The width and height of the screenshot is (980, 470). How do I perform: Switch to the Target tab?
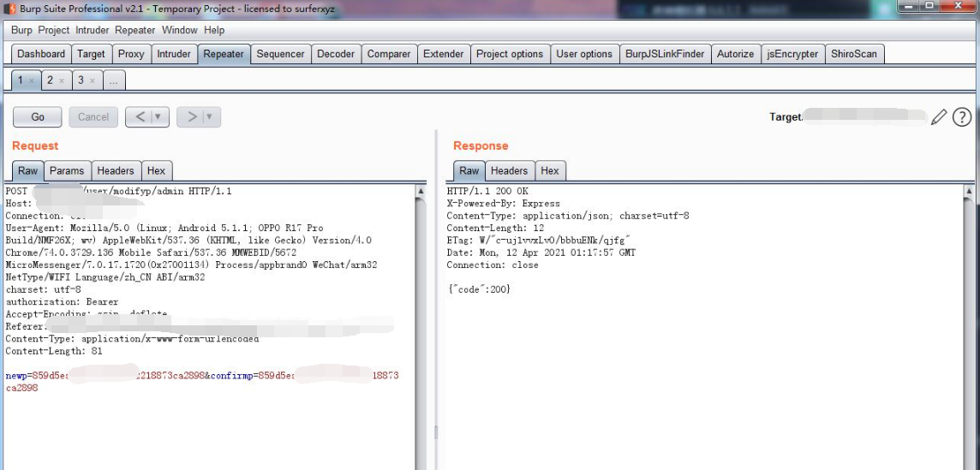[92, 54]
